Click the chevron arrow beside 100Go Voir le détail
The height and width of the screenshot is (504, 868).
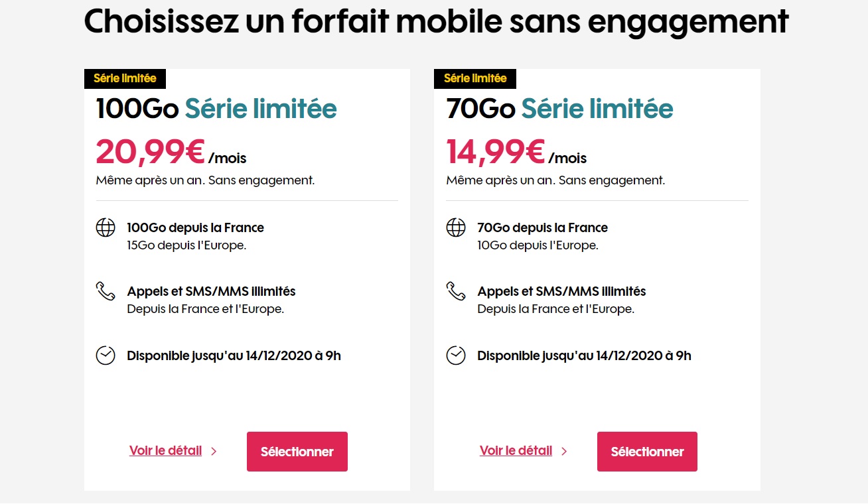(214, 452)
